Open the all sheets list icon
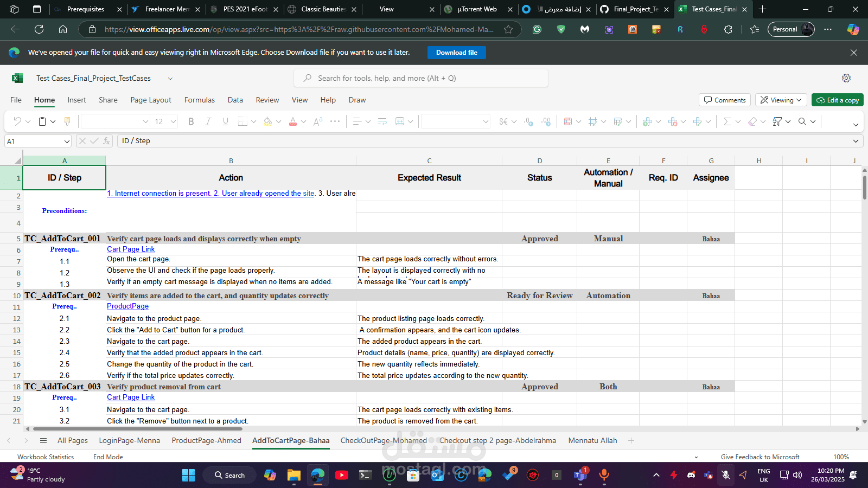The width and height of the screenshot is (868, 488). point(43,440)
